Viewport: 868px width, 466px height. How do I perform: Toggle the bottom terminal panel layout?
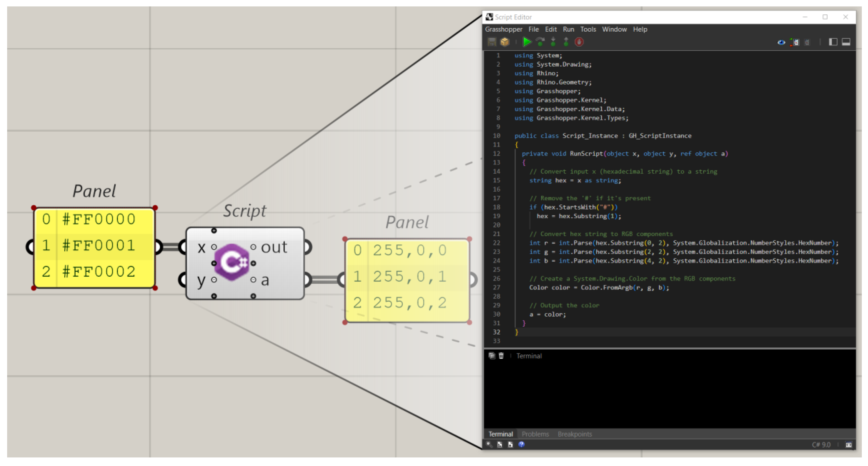tap(846, 42)
